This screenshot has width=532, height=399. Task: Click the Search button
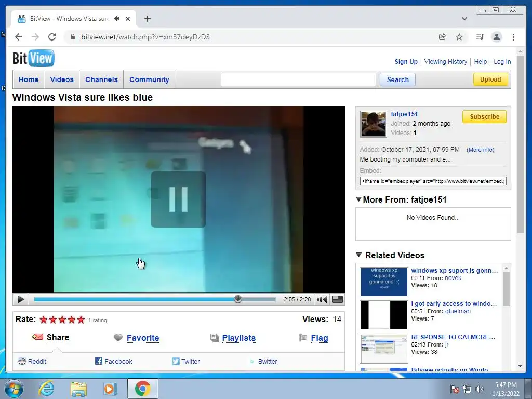coord(397,79)
